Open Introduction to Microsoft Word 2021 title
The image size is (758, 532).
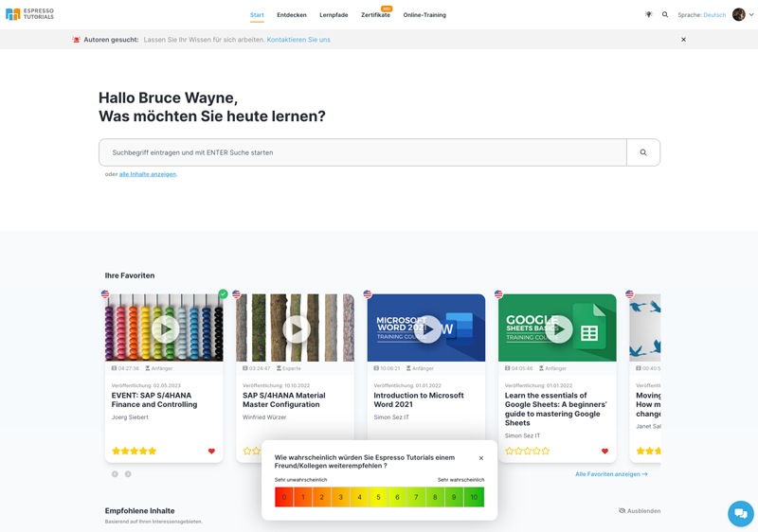[x=419, y=399]
